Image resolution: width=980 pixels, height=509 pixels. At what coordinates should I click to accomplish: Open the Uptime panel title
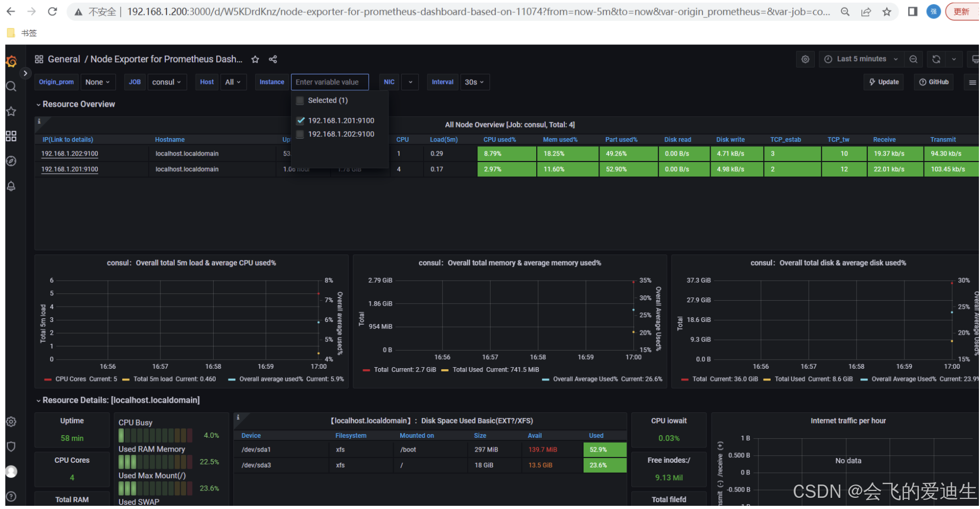(x=72, y=421)
